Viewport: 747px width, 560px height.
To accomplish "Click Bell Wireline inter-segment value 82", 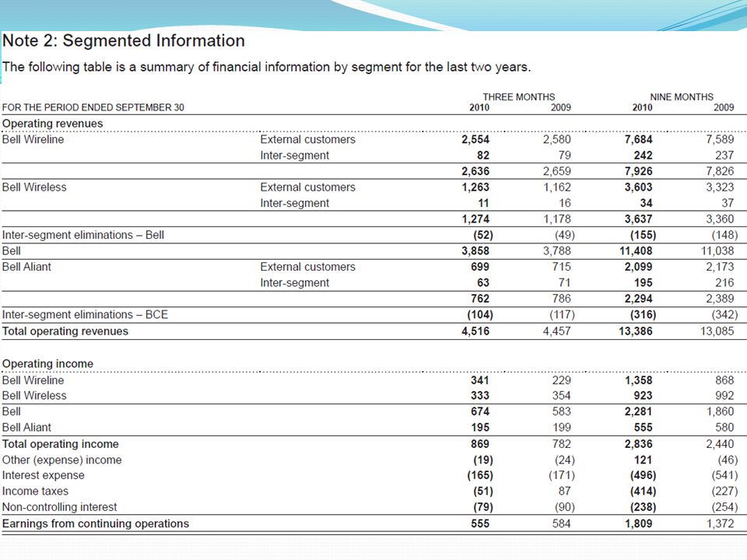I will coord(483,156).
